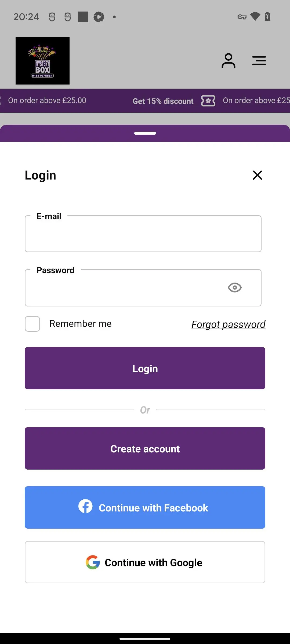Tap the battery charging status icon
This screenshot has width=290, height=644.
tap(267, 17)
